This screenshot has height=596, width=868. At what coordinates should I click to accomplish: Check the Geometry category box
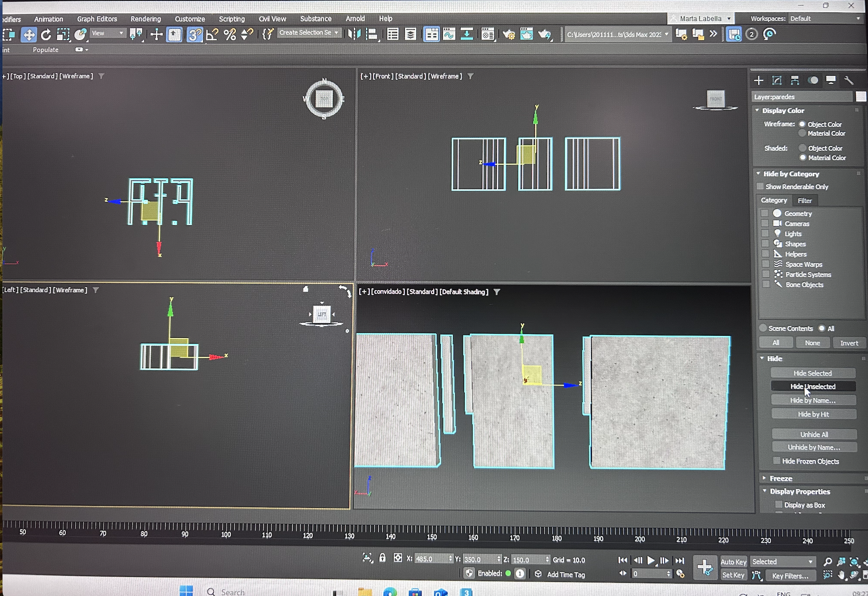[x=764, y=214]
